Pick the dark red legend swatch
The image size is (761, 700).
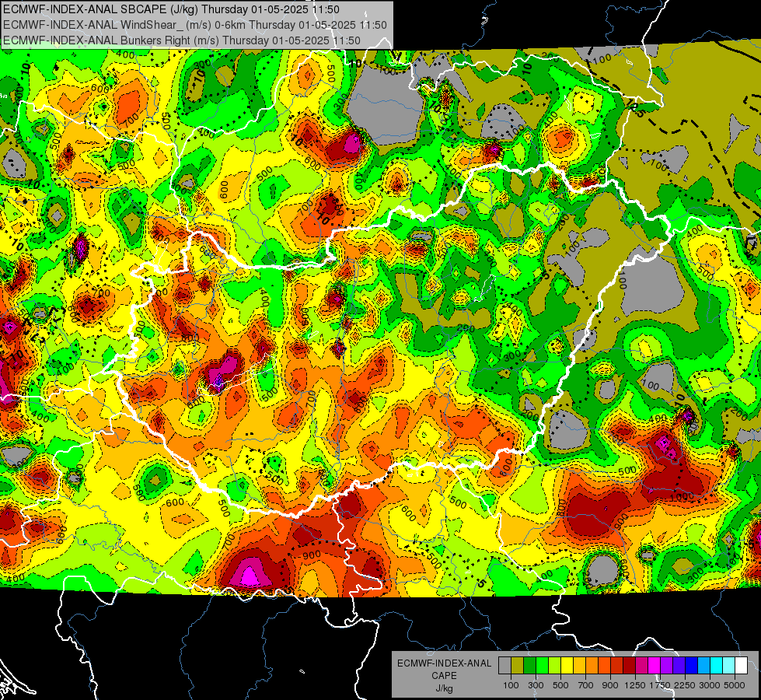[x=630, y=666]
